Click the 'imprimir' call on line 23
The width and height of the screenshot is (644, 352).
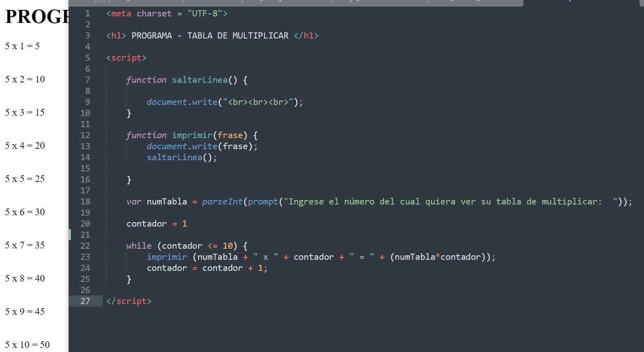coord(167,257)
